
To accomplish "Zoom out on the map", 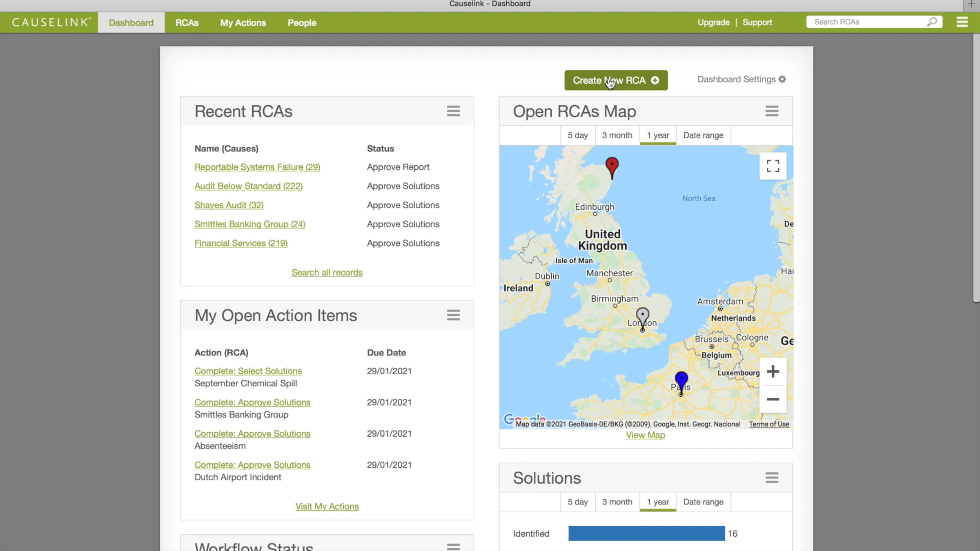I will pos(773,399).
